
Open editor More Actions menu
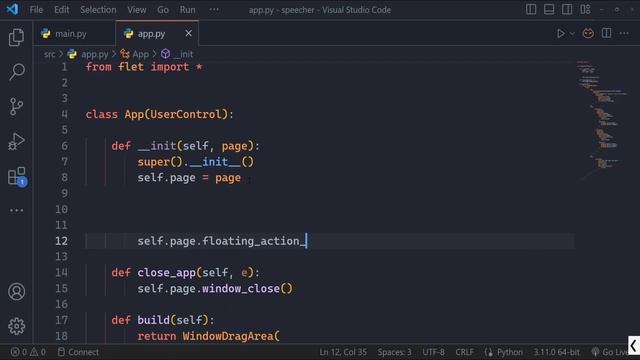click(624, 33)
